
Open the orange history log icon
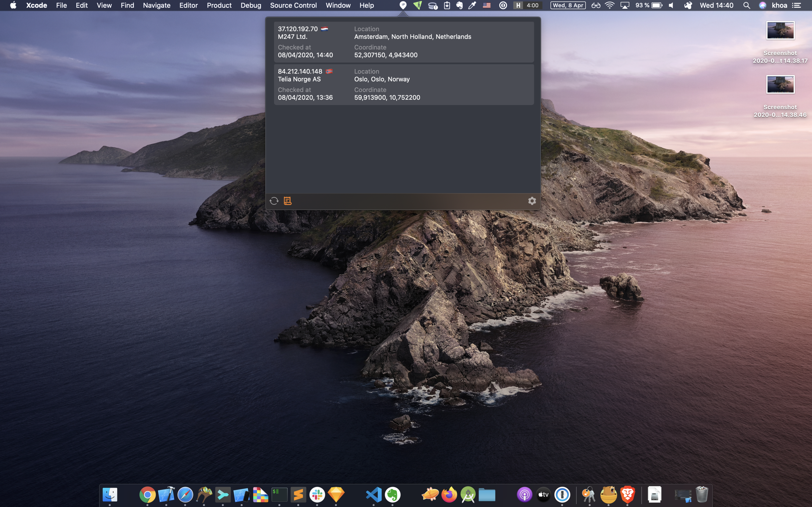pos(288,201)
